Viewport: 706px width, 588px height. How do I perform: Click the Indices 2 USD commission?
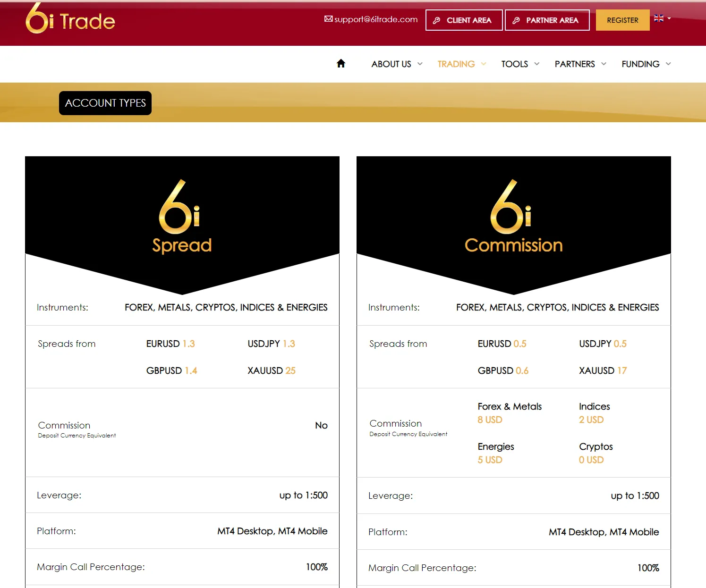click(x=595, y=413)
